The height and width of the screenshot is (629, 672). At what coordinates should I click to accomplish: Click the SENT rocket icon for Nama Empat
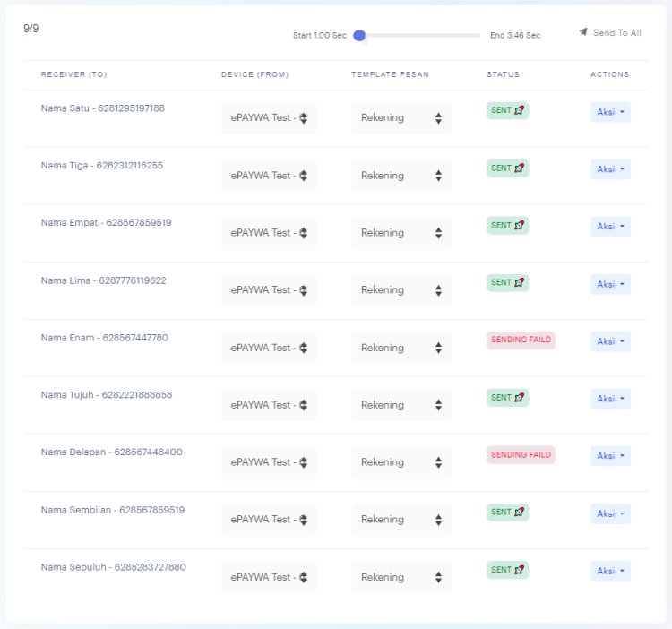tap(520, 225)
